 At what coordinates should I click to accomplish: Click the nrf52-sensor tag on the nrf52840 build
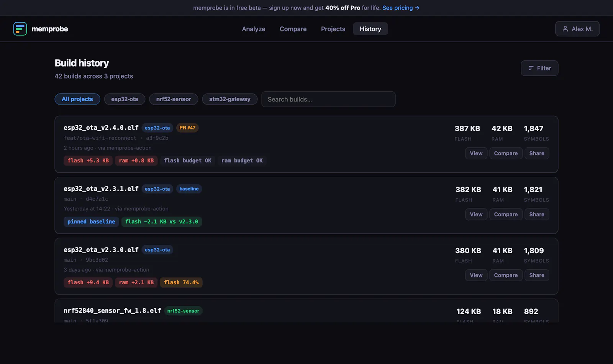pos(183,311)
